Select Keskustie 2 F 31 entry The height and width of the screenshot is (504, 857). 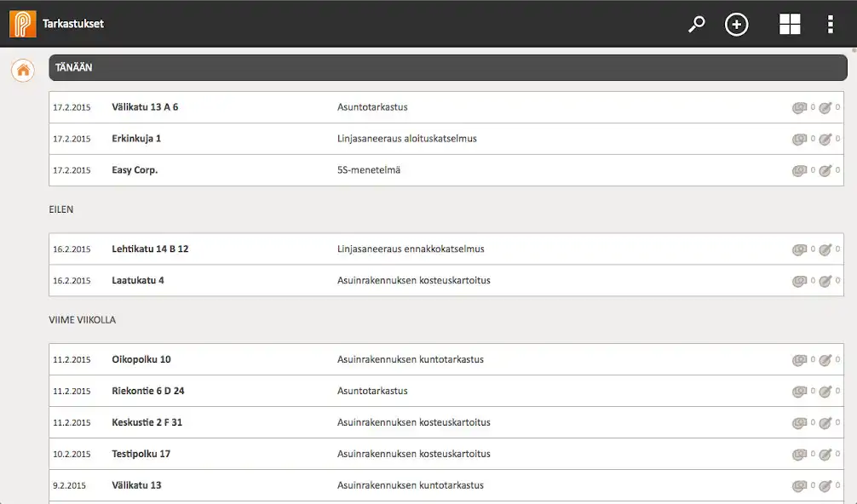click(x=147, y=423)
